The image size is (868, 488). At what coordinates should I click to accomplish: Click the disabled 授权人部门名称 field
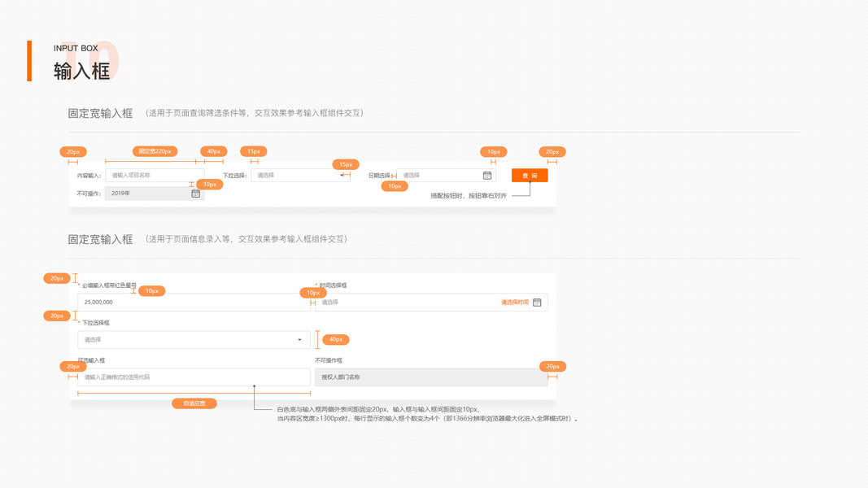point(431,377)
